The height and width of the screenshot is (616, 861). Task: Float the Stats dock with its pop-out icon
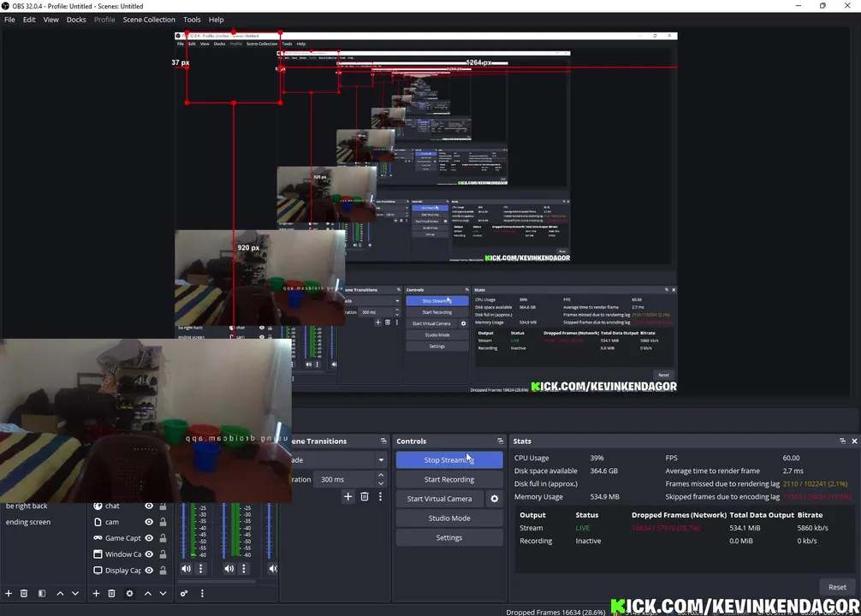[x=842, y=441]
